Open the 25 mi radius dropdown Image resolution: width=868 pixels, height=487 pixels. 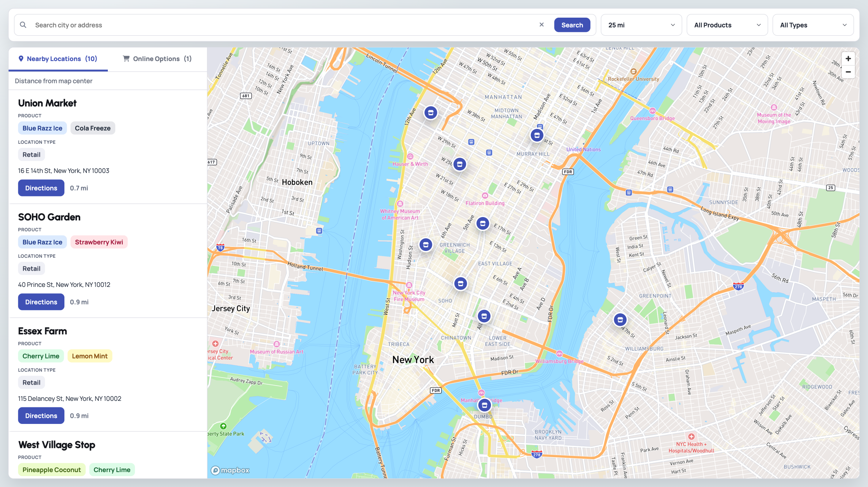pyautogui.click(x=641, y=25)
